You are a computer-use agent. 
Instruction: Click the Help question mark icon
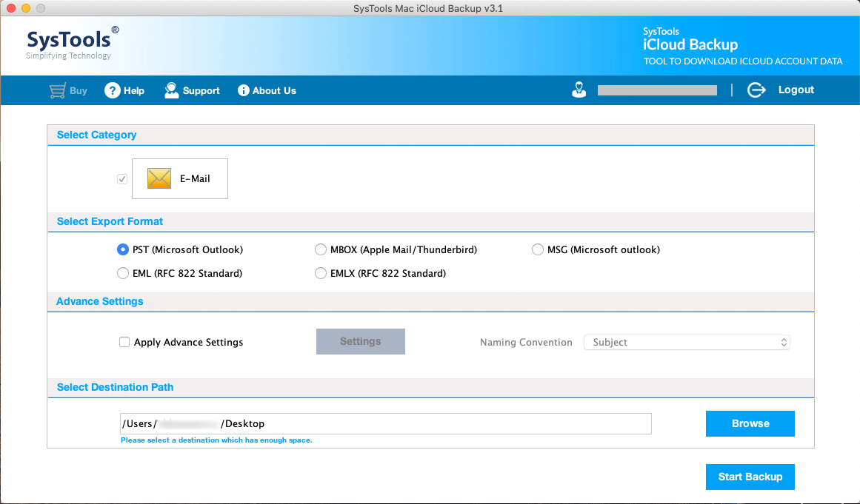click(x=113, y=91)
